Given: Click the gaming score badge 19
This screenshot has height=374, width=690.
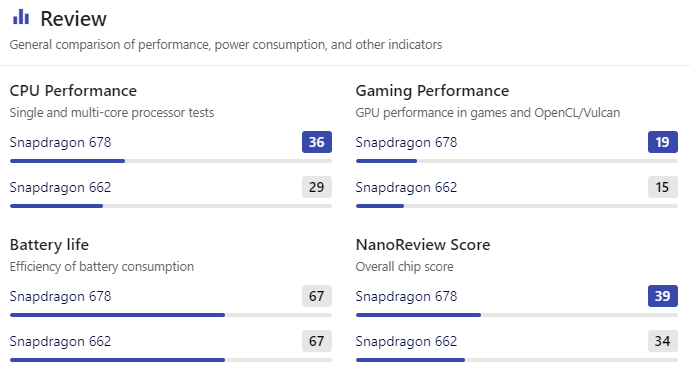Looking at the screenshot, I should [x=663, y=142].
